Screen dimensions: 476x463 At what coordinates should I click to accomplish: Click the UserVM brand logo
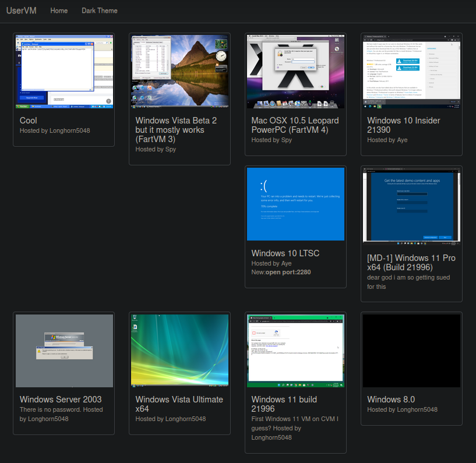(x=21, y=10)
